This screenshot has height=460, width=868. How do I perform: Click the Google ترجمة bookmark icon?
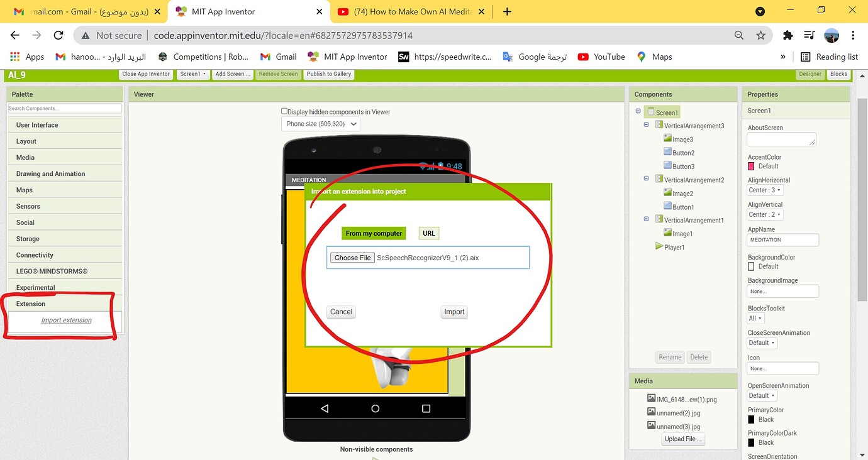point(508,57)
